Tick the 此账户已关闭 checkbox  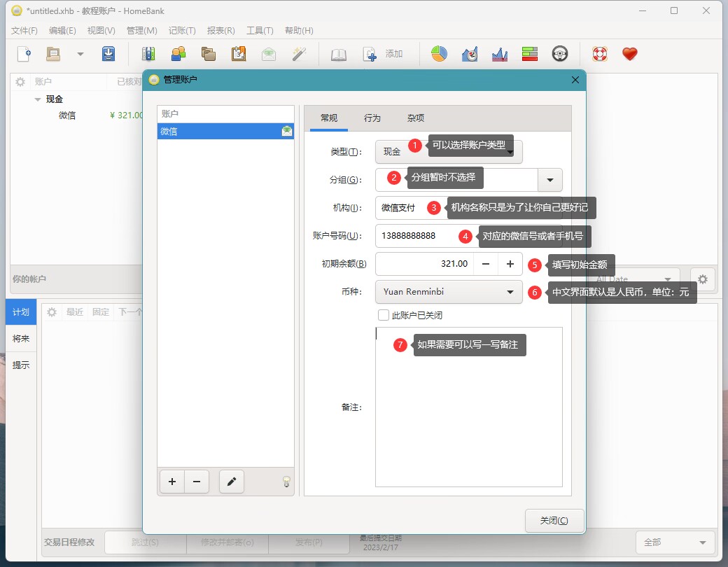(x=384, y=315)
